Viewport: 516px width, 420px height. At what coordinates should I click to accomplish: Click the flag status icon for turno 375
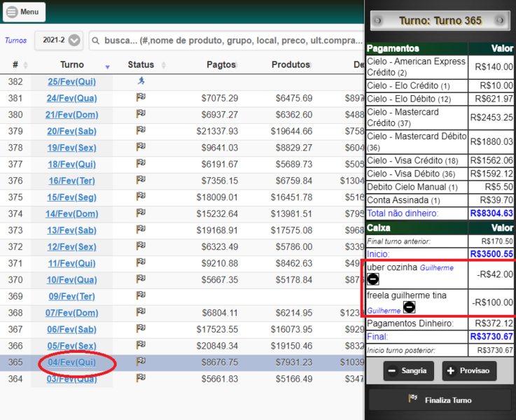click(x=141, y=196)
